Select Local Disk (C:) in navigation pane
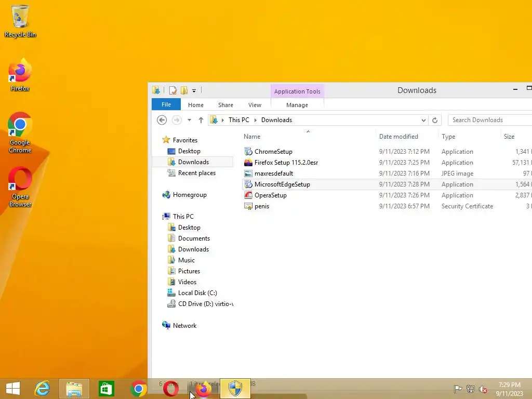The width and height of the screenshot is (532, 399). pos(197,293)
